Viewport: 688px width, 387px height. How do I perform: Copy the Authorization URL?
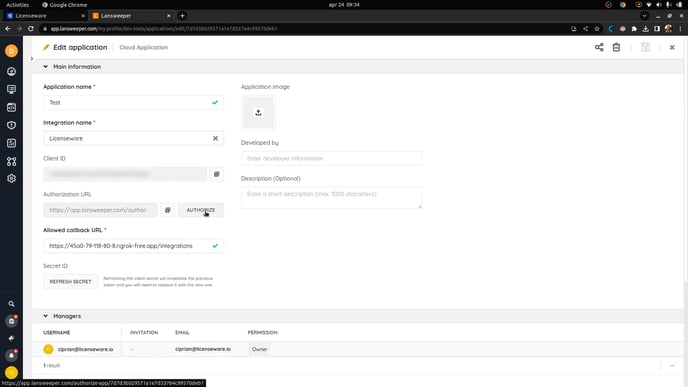(168, 210)
